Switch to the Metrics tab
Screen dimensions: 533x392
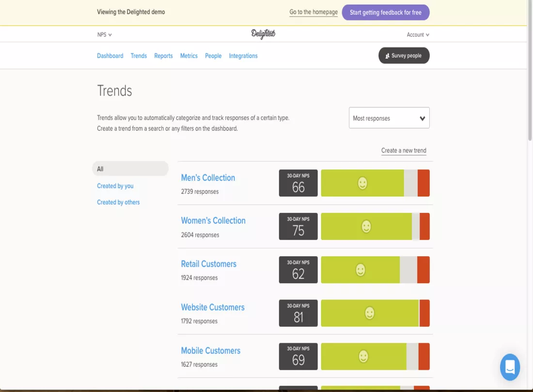coord(188,56)
